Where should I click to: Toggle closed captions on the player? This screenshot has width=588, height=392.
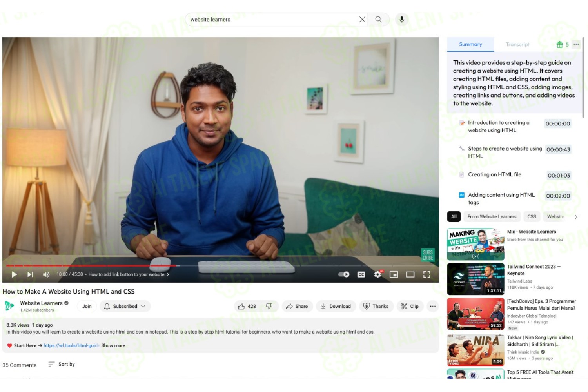pyautogui.click(x=361, y=274)
